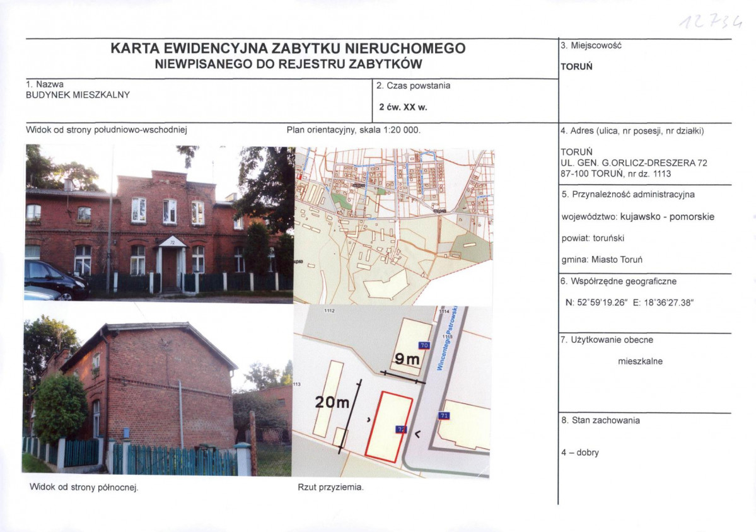Image resolution: width=756 pixels, height=532 pixels.
Task: Click the BUDYNEK MIESZKALNY name field
Action: pyautogui.click(x=78, y=95)
